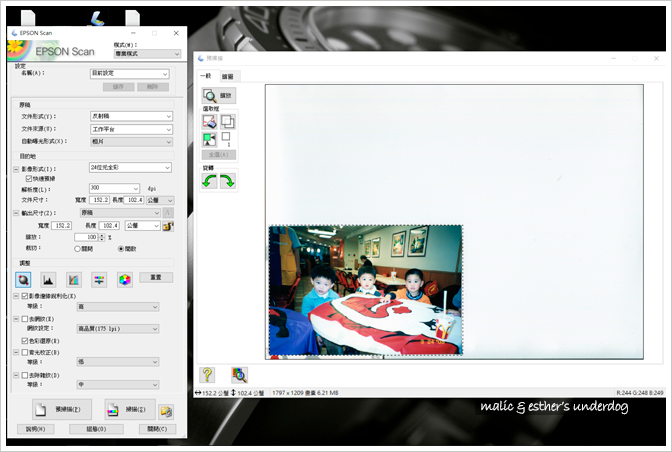672x452 pixels.
Task: Rotate preview counter-clockwise with left green arrow
Action: (x=210, y=181)
